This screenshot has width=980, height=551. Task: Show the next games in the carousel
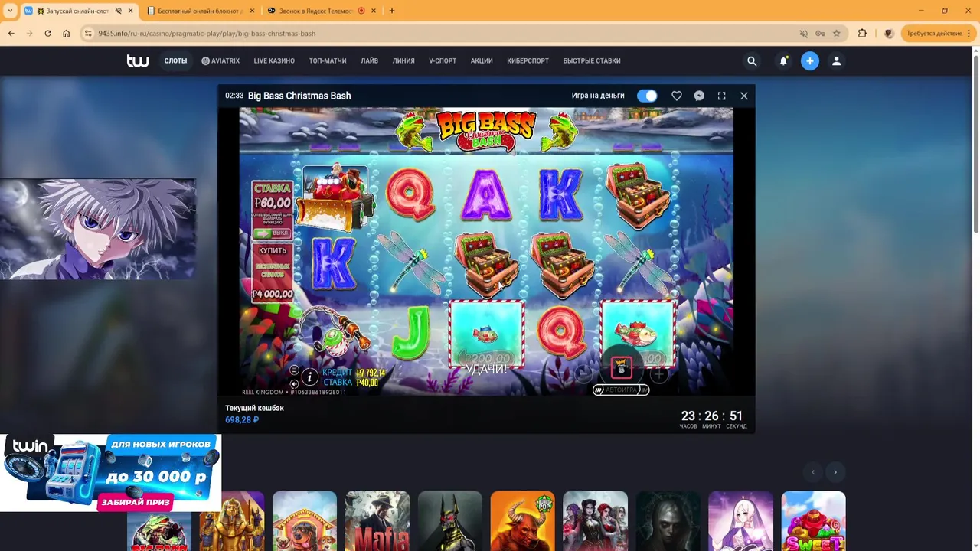835,472
